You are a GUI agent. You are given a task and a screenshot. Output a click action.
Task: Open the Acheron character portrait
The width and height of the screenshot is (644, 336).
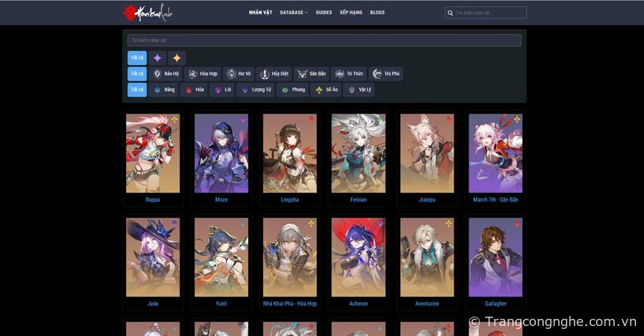358,257
